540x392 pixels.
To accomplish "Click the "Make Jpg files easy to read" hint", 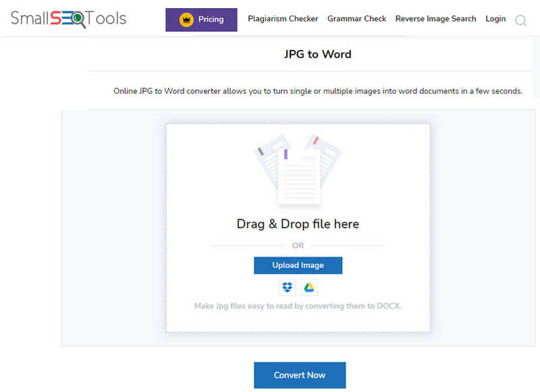I will point(298,306).
